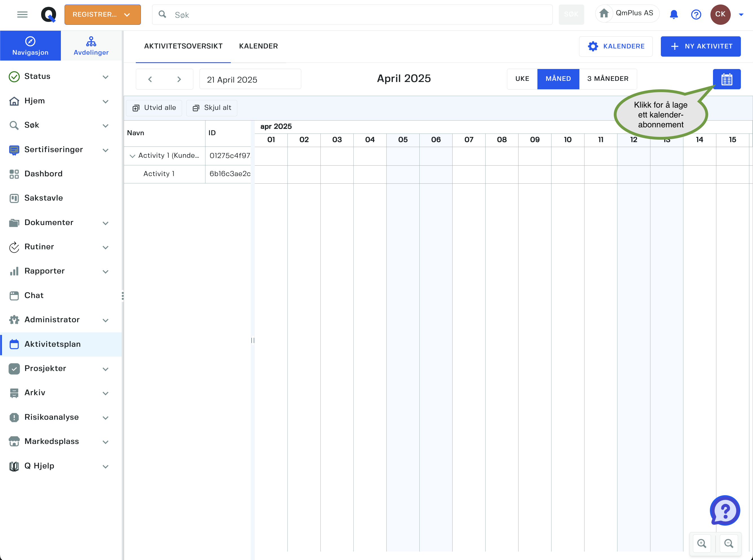Click the Status checkmark icon
The height and width of the screenshot is (560, 753).
coord(14,77)
